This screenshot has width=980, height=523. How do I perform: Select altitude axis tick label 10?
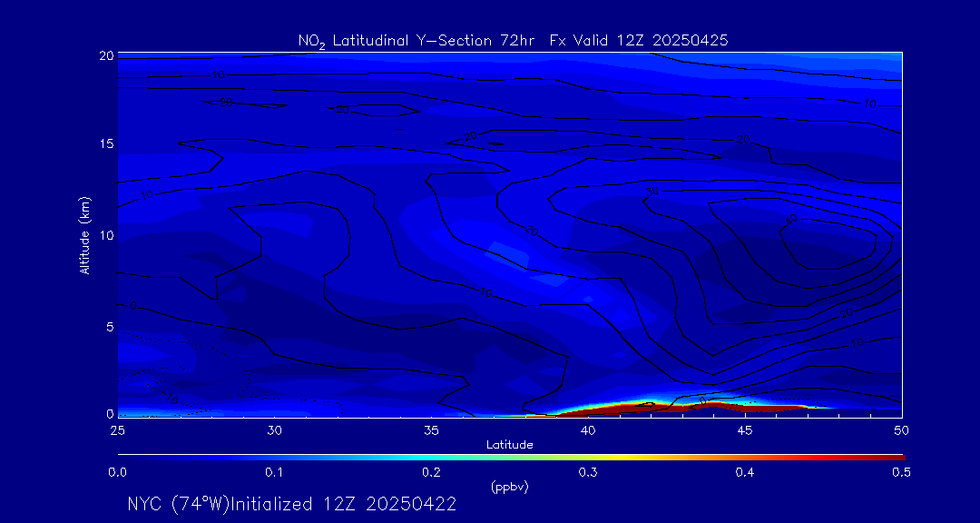(x=106, y=235)
